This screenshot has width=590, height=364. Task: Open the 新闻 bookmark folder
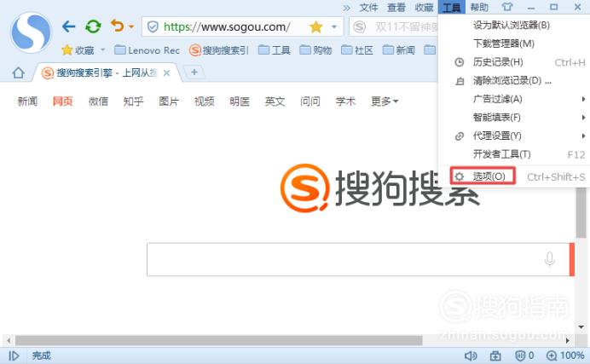[398, 50]
